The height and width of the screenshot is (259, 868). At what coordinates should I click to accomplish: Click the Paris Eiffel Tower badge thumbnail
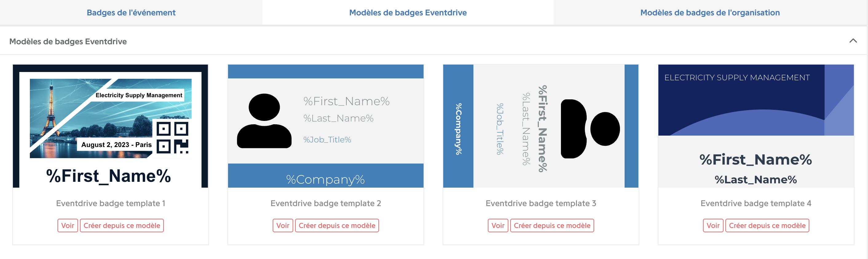tap(111, 126)
